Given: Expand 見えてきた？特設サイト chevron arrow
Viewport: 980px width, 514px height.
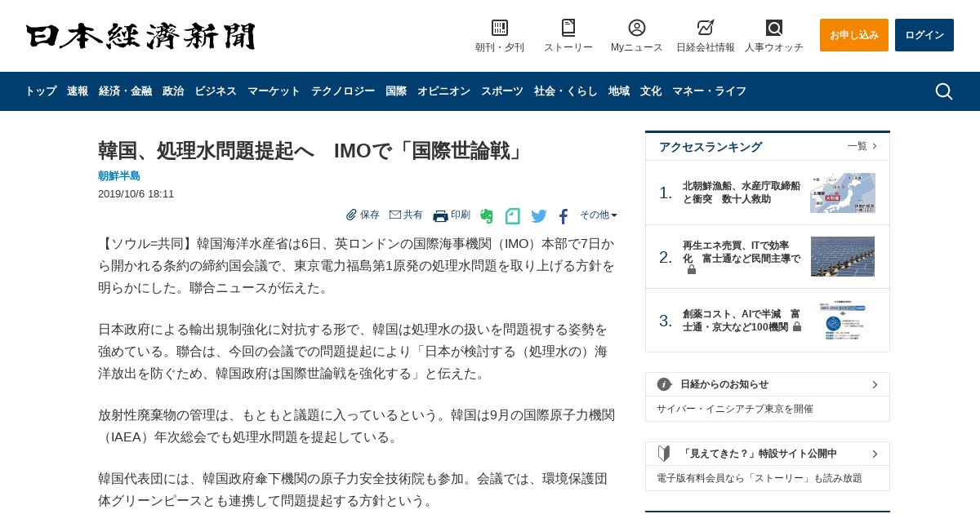Looking at the screenshot, I should (x=875, y=454).
